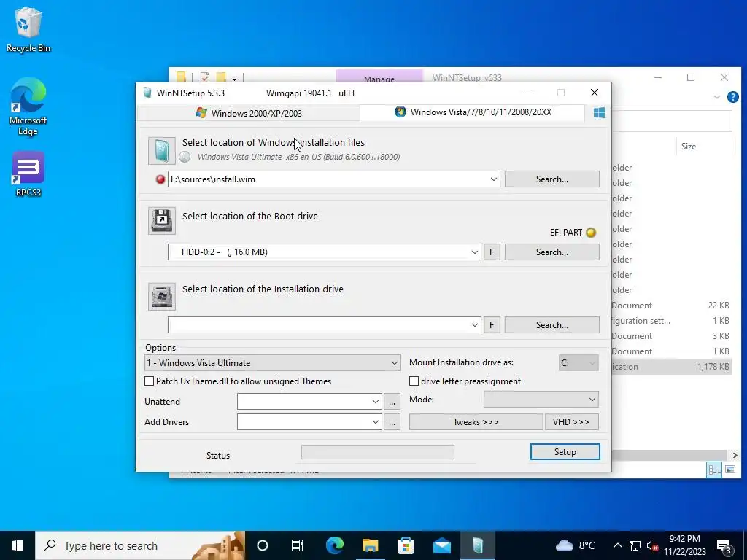The image size is (747, 560).
Task: Click the installation files WIM icon
Action: pyautogui.click(x=161, y=151)
